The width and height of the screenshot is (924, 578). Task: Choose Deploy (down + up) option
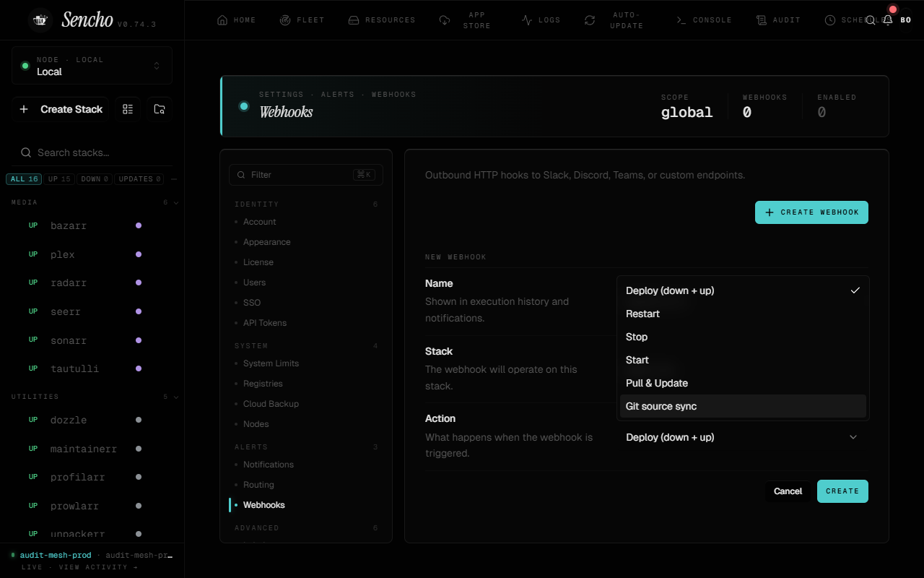[x=743, y=290]
